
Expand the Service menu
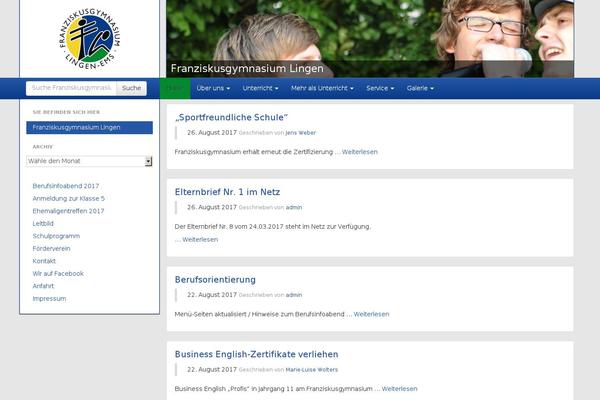(380, 88)
